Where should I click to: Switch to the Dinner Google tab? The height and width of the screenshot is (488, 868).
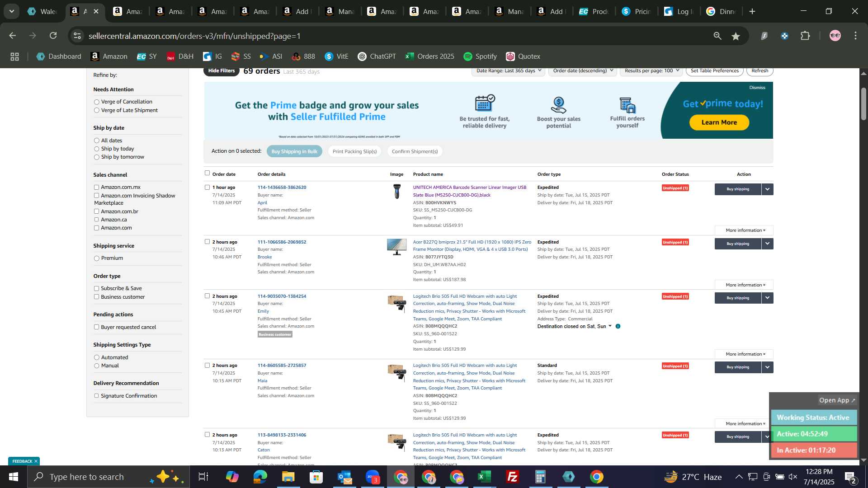coord(722,12)
